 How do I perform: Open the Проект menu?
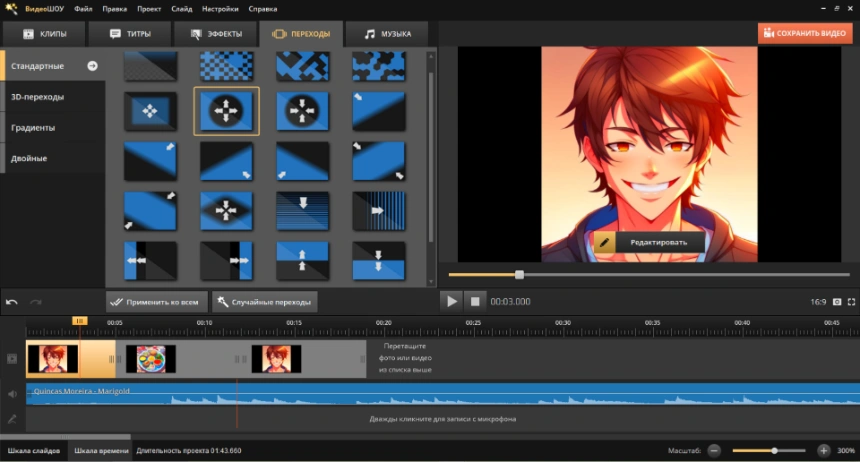149,9
